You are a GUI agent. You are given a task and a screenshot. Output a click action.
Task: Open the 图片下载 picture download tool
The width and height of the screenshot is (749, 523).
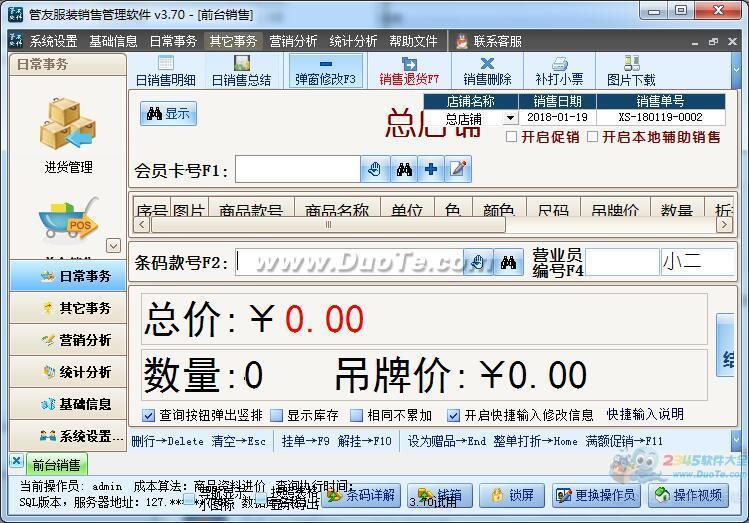coord(631,71)
